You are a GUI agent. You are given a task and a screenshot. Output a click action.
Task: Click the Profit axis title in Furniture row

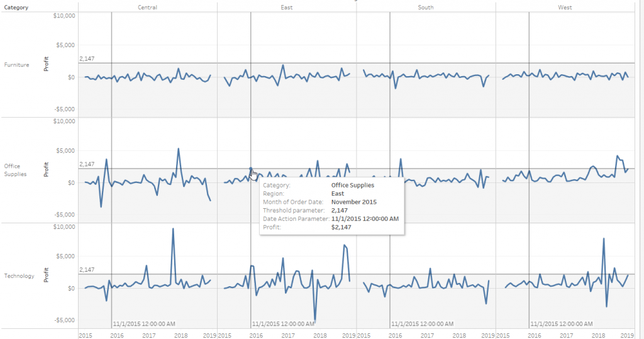[46, 65]
